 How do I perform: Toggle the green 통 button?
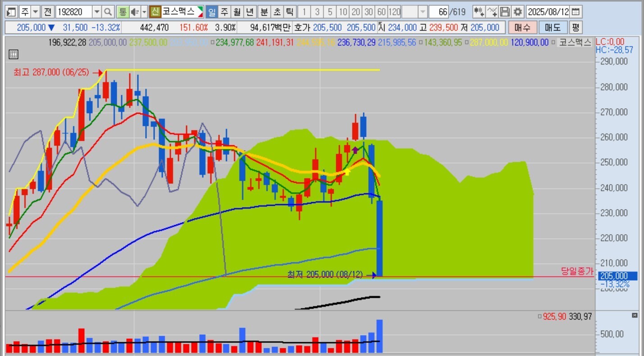[122, 11]
